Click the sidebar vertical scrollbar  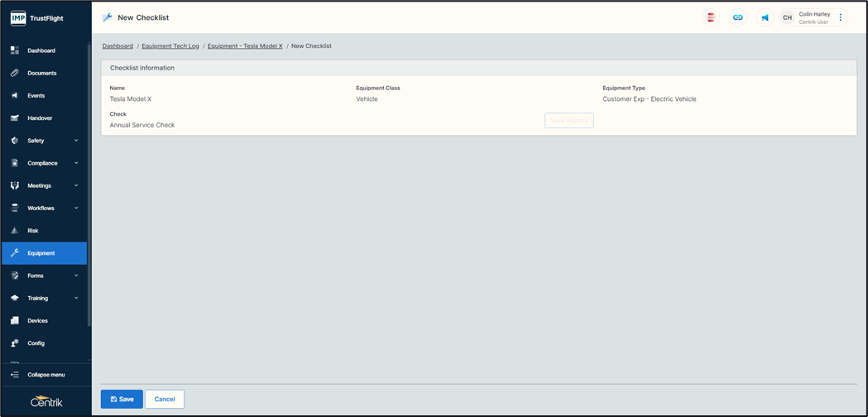(x=89, y=185)
